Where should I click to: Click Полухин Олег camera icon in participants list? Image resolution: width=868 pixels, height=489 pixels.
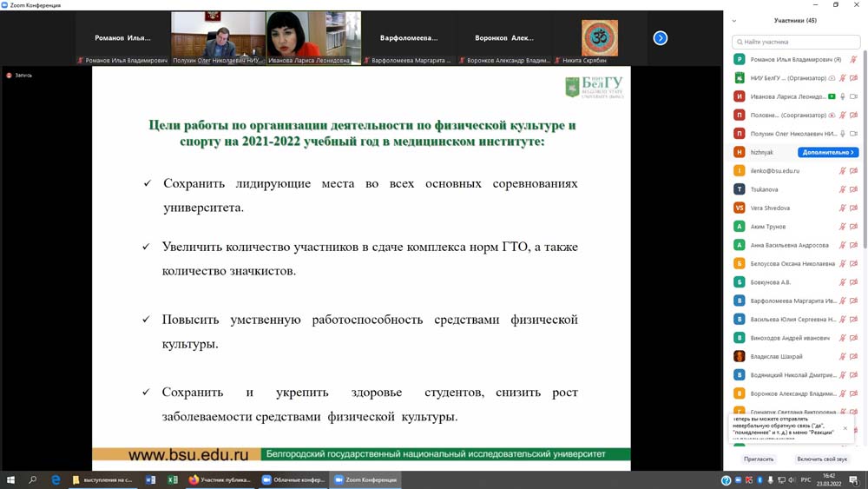[853, 134]
